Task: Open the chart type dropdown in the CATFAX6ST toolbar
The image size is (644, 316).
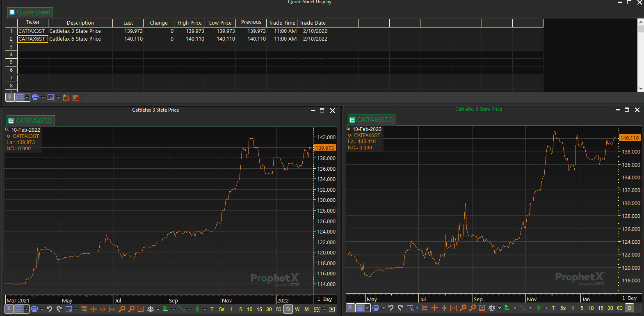Action: click(x=546, y=308)
